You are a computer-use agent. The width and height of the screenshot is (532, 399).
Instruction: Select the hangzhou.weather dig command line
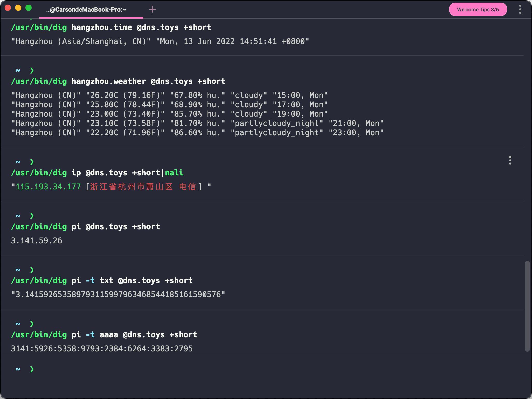[x=118, y=81]
